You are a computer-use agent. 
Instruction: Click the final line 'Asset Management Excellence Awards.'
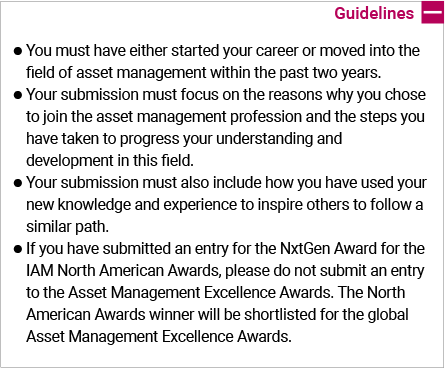[x=159, y=336]
